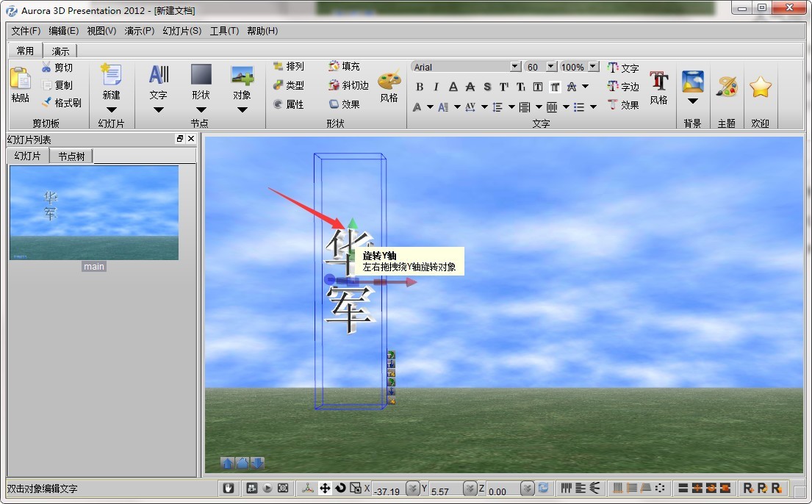The image size is (812, 504).
Task: Switch to the 节点树 panel tab
Action: 71,155
